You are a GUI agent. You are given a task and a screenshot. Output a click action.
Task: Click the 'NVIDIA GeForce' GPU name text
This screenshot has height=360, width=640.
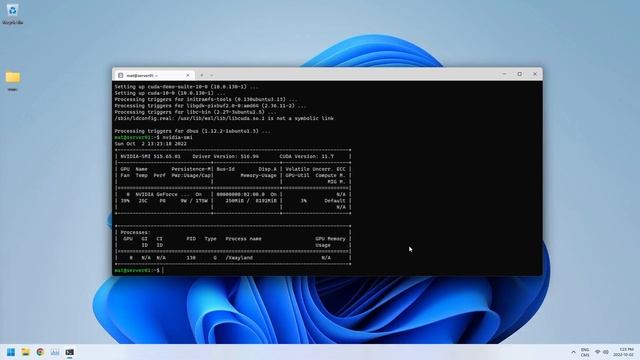click(157, 195)
